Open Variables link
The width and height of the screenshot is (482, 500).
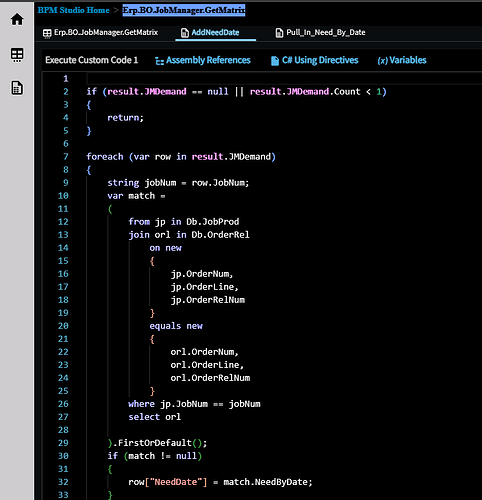coord(408,60)
